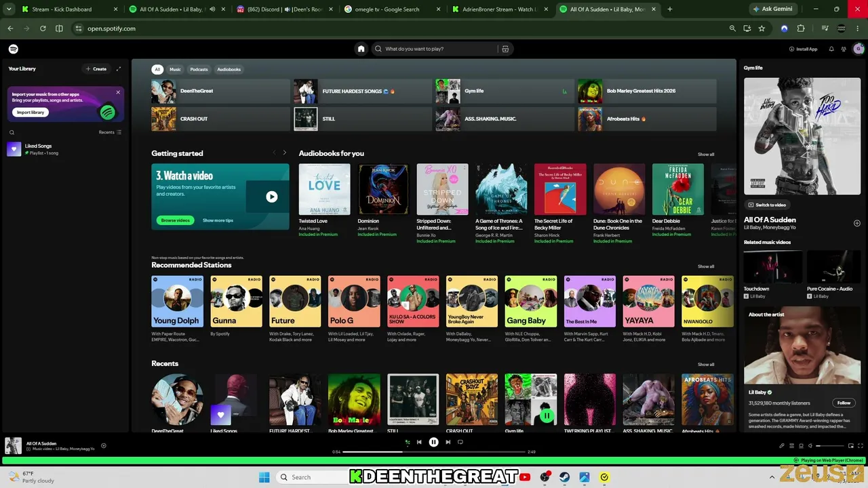
Task: Pause the current song
Action: [433, 442]
